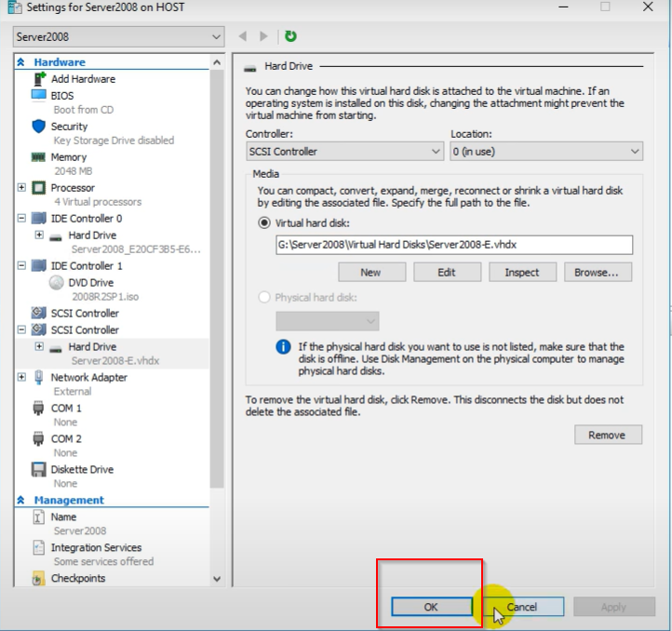Open the Location dropdown showing 0 (in use)
This screenshot has height=631, width=672.
pos(546,152)
